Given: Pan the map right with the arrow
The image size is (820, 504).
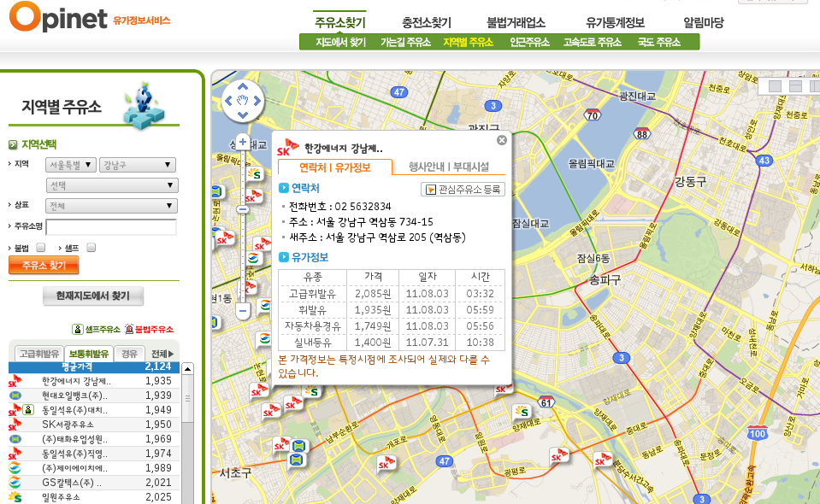Looking at the screenshot, I should pyautogui.click(x=257, y=101).
